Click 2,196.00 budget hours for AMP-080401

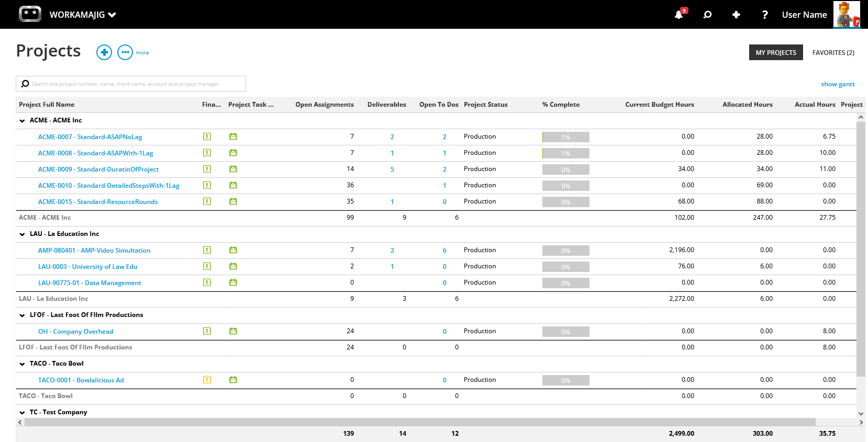(x=681, y=250)
